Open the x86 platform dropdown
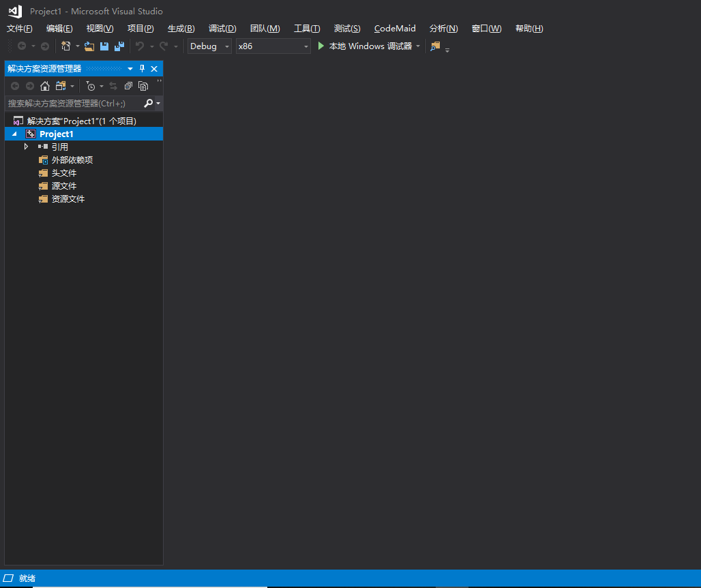701x588 pixels. click(305, 46)
